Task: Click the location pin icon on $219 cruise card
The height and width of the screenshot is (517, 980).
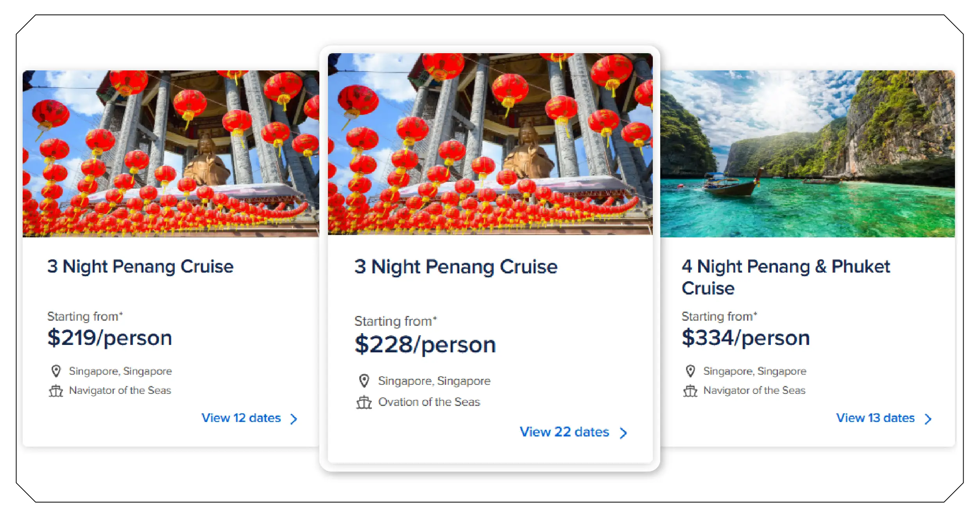Action: [56, 371]
